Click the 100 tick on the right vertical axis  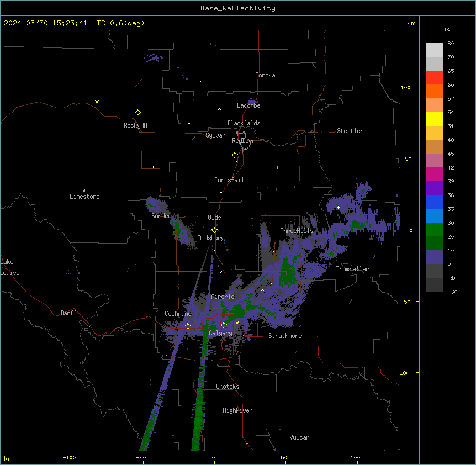405,87
